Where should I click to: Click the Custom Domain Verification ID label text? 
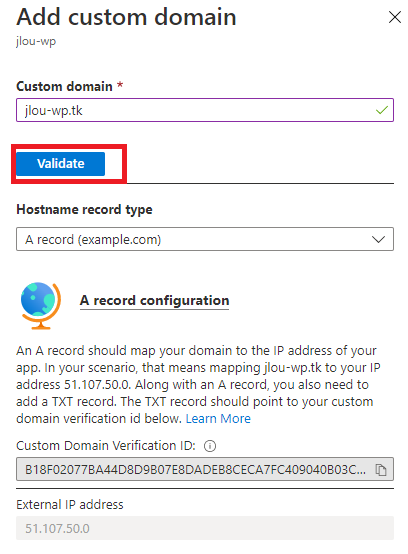tap(106, 446)
